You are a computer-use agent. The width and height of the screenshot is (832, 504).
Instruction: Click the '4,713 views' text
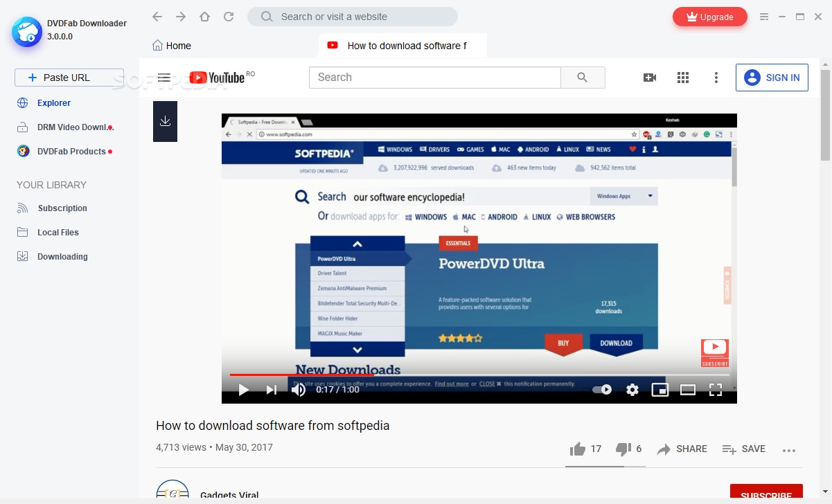[181, 447]
